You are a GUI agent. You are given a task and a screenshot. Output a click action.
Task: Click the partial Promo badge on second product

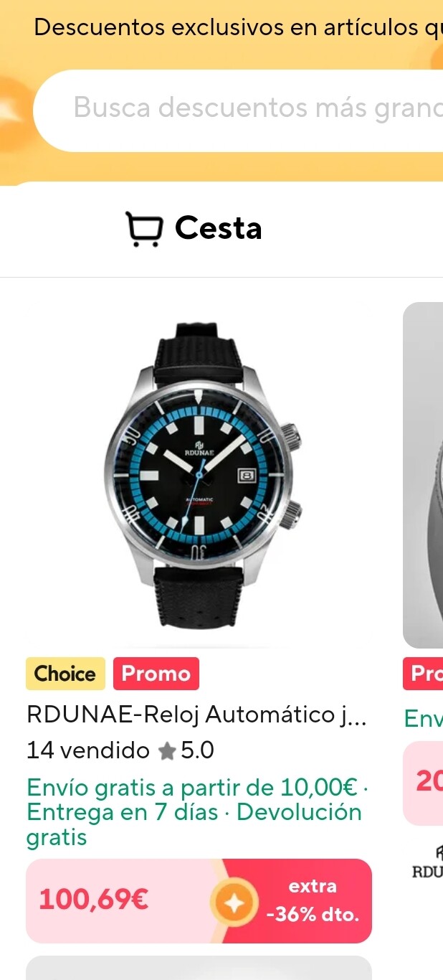(423, 674)
